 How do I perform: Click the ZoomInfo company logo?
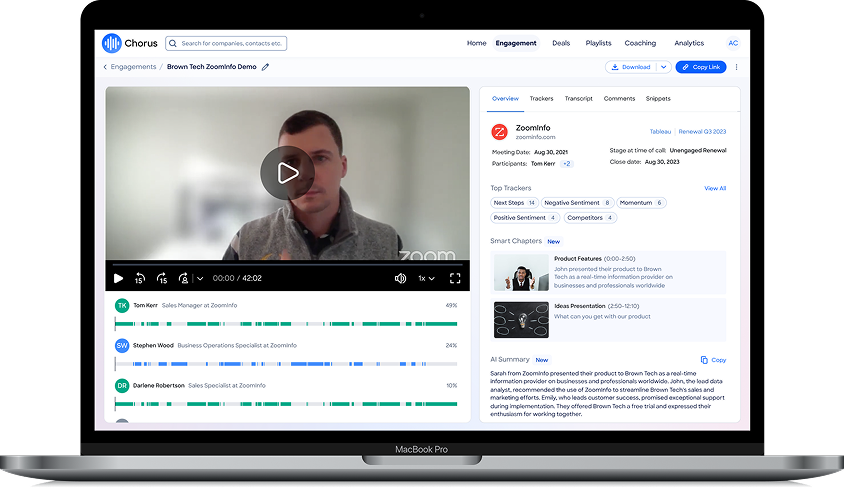(x=500, y=132)
